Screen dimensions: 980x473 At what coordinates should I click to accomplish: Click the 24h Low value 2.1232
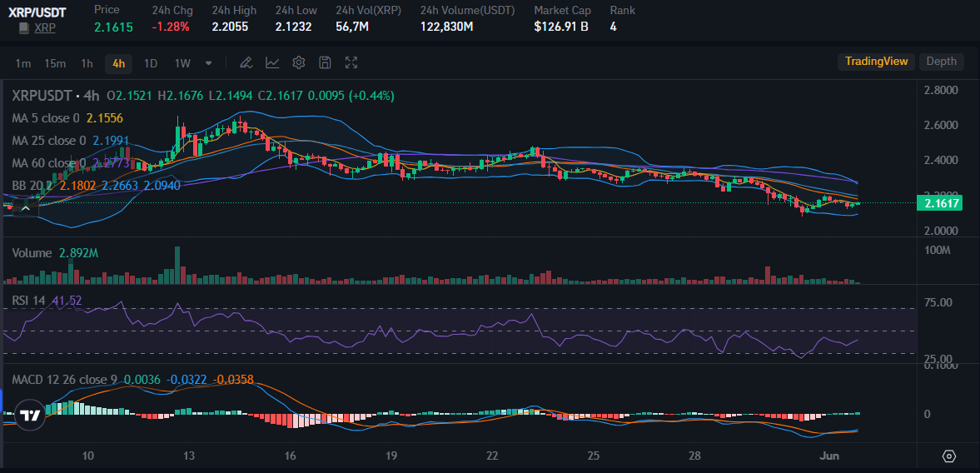click(x=293, y=27)
